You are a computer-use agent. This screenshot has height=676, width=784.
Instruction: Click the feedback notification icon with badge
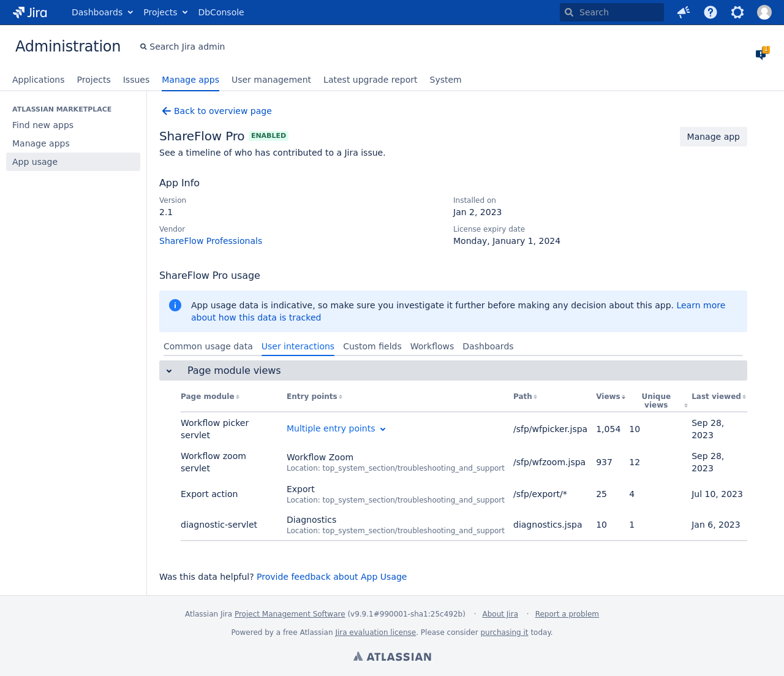(x=762, y=53)
